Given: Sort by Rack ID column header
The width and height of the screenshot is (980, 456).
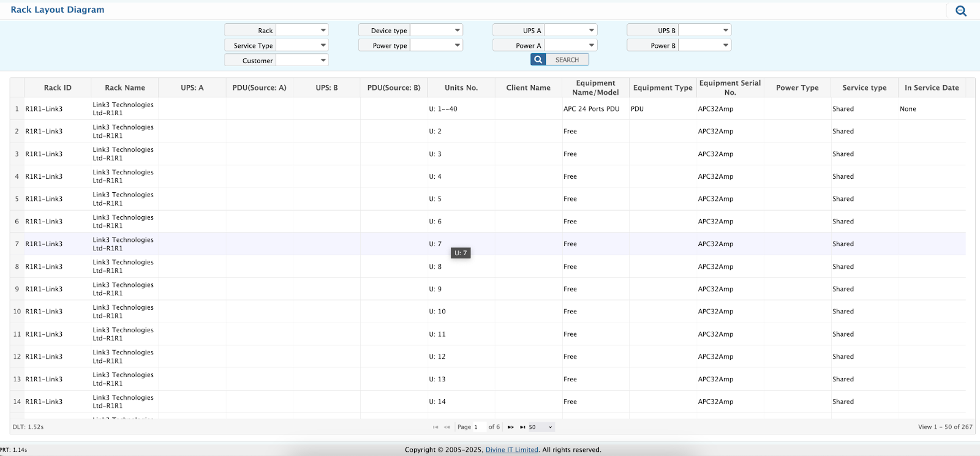Looking at the screenshot, I should 58,88.
